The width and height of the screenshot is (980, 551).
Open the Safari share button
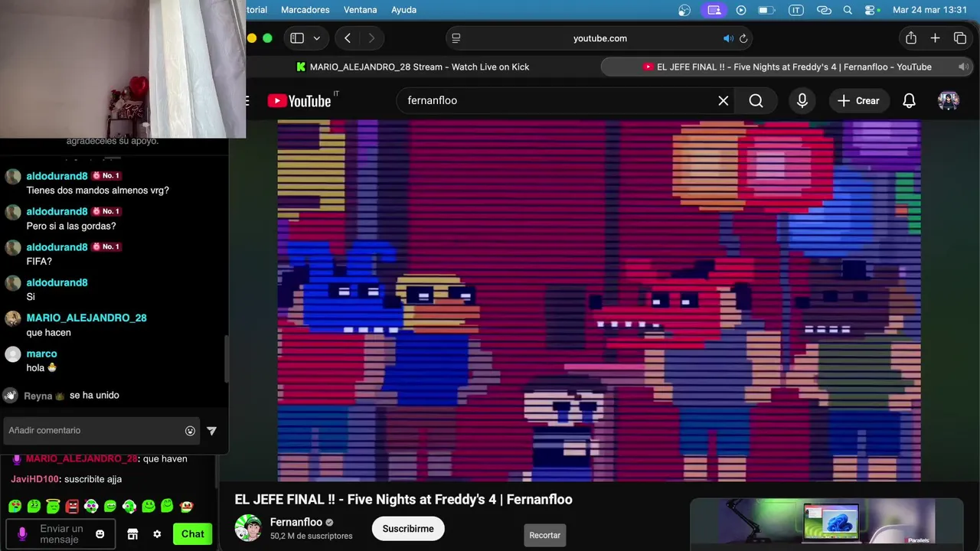(x=910, y=38)
